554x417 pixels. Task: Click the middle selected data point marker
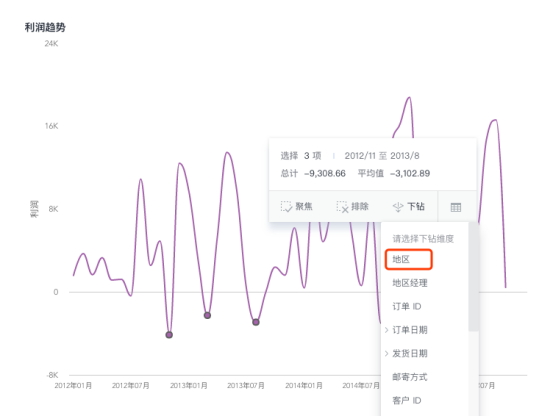point(207,315)
